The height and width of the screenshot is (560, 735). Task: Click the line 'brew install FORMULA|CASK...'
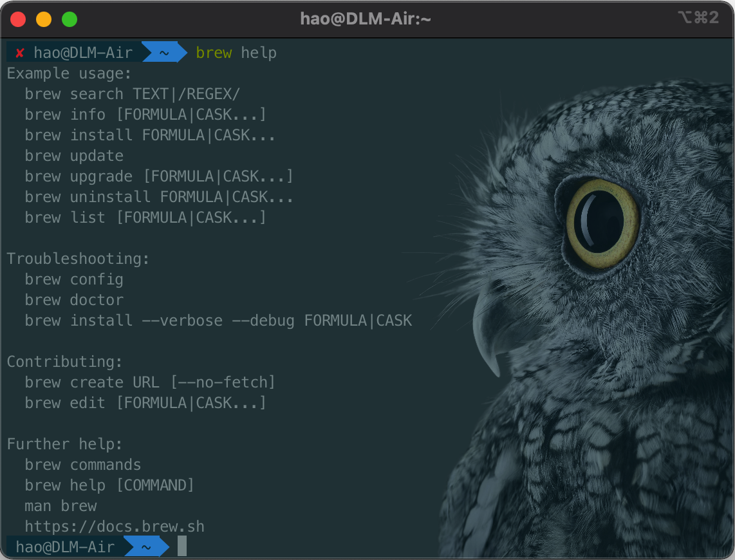tap(149, 135)
